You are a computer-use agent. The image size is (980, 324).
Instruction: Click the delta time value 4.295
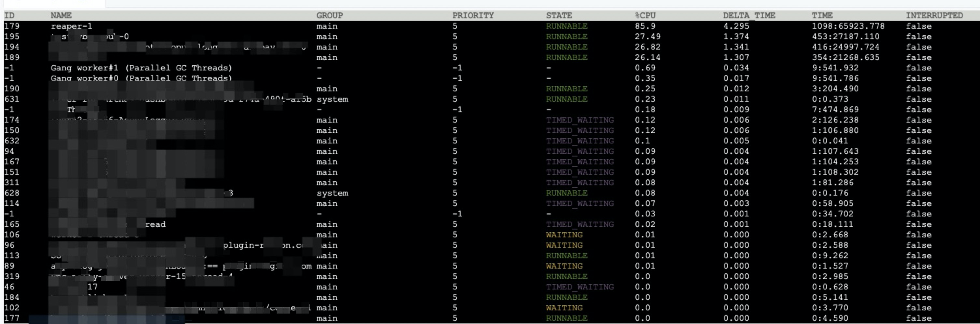coord(736,26)
